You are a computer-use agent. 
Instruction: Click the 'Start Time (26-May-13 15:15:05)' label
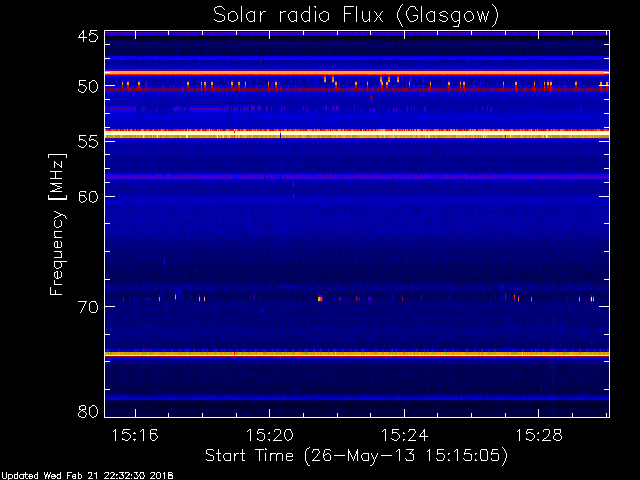(356, 456)
